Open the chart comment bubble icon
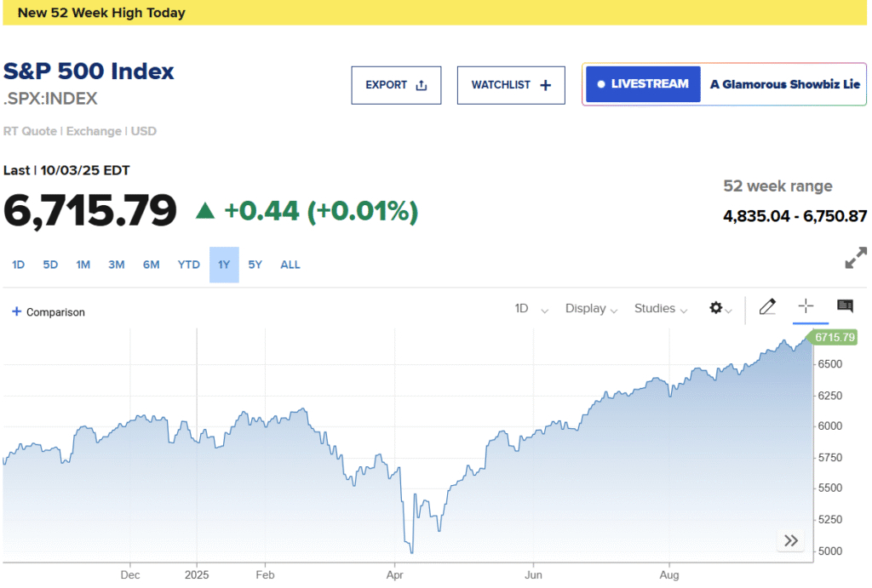The image size is (872, 588). point(845,306)
